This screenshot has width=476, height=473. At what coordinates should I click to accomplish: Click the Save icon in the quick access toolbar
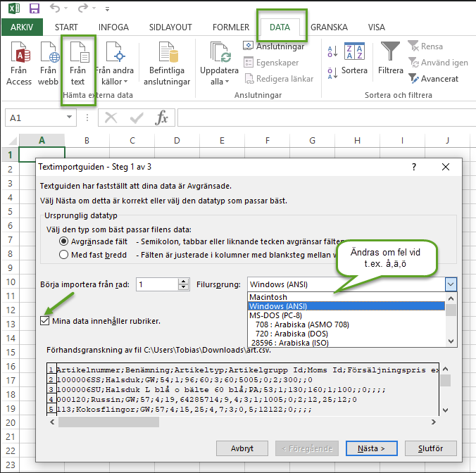tap(34, 9)
